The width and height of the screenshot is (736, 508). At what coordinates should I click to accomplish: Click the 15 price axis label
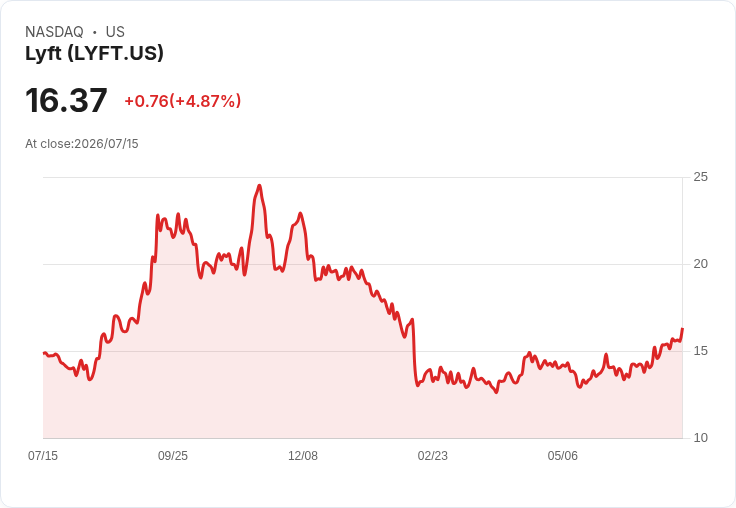click(700, 351)
